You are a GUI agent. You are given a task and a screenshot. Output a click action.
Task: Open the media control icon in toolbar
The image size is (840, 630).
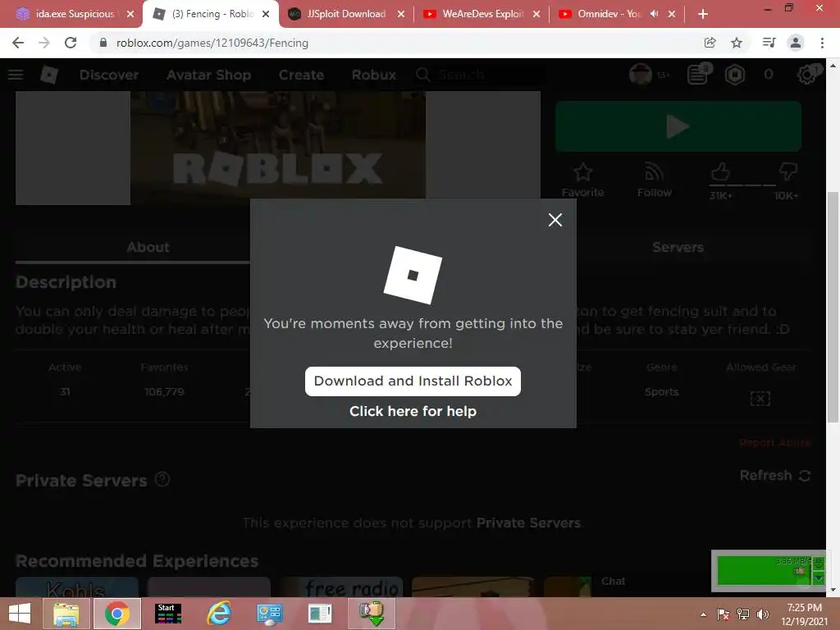coord(769,43)
